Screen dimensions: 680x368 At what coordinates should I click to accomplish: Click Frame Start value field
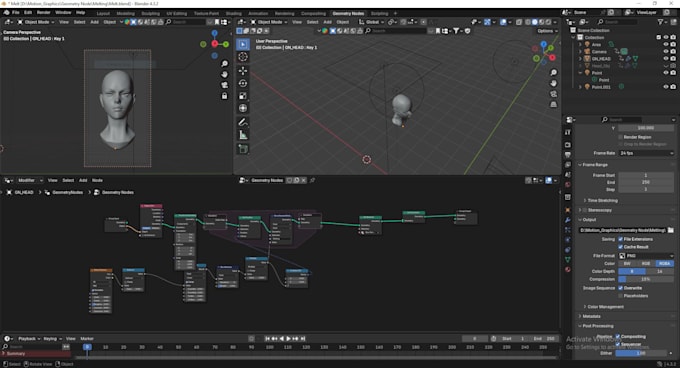(x=646, y=175)
